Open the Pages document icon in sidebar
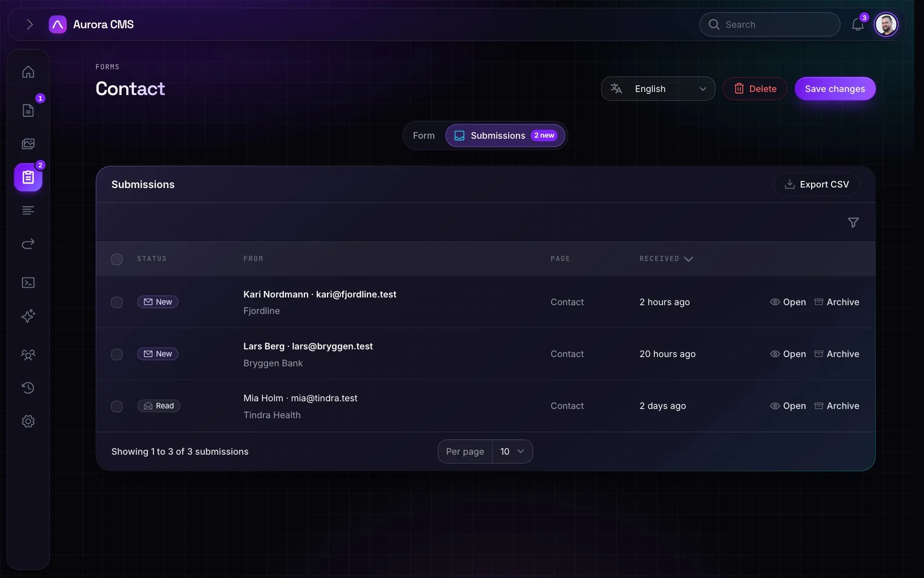 [28, 110]
